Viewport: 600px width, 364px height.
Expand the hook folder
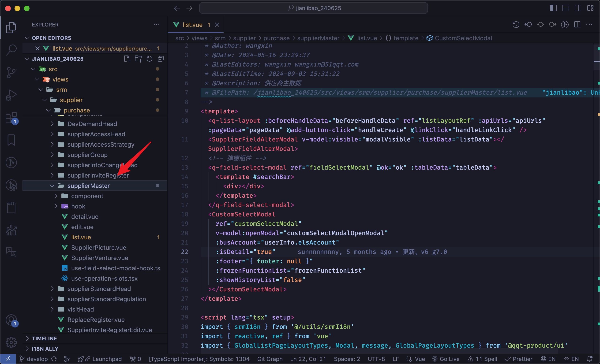coord(56,206)
